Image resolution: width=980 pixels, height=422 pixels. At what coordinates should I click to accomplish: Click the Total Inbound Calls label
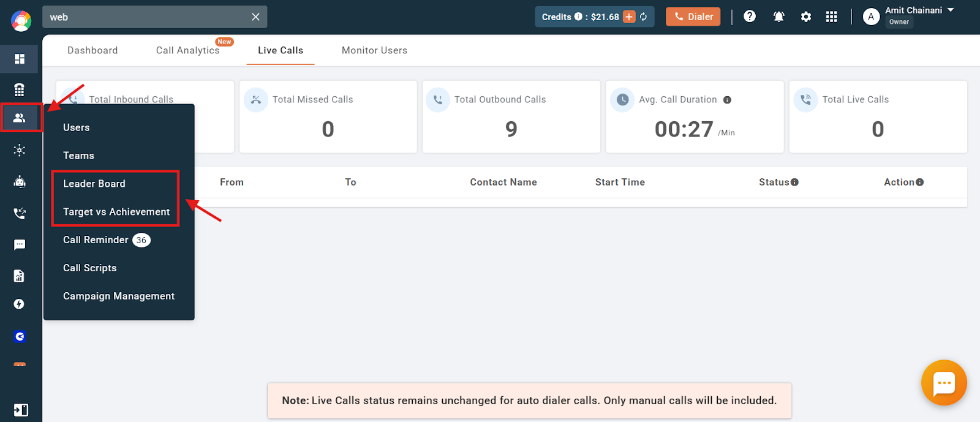(x=131, y=99)
